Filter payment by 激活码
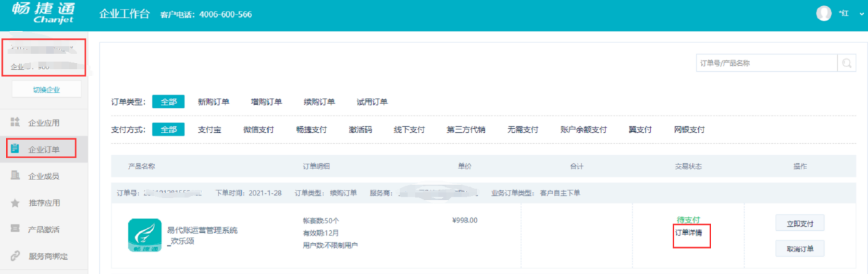Image resolution: width=868 pixels, height=274 pixels. pyautogui.click(x=360, y=129)
